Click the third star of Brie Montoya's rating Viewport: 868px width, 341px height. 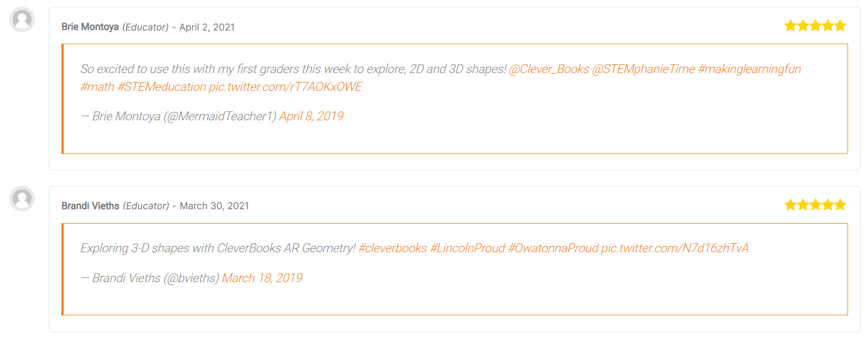(815, 25)
